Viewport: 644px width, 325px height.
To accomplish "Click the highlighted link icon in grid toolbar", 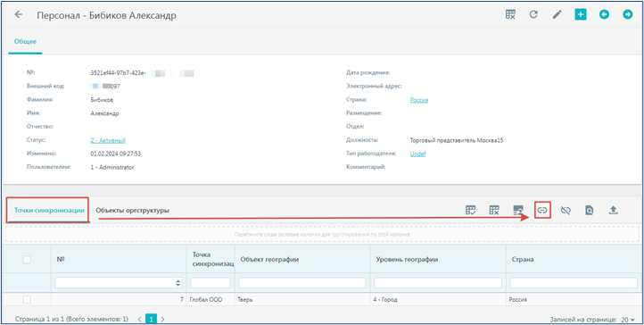I will pos(542,211).
